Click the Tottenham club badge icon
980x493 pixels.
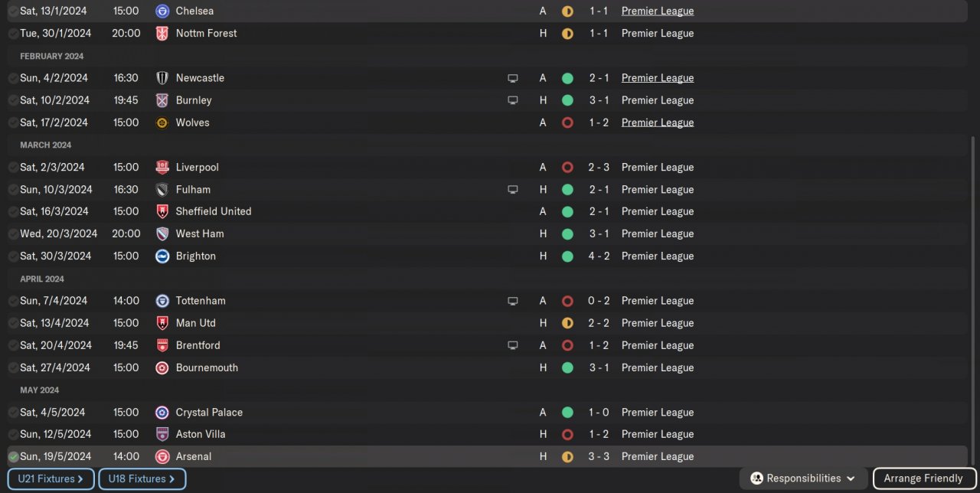click(x=162, y=301)
